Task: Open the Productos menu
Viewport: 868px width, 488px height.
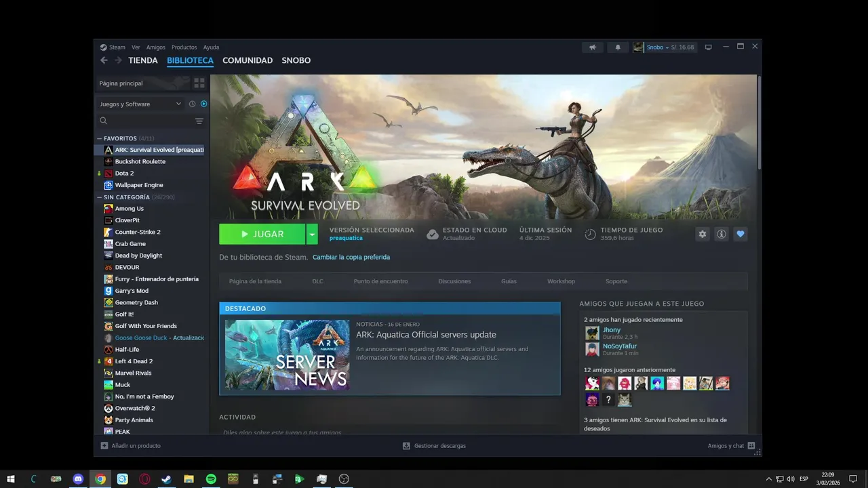Action: pyautogui.click(x=184, y=47)
